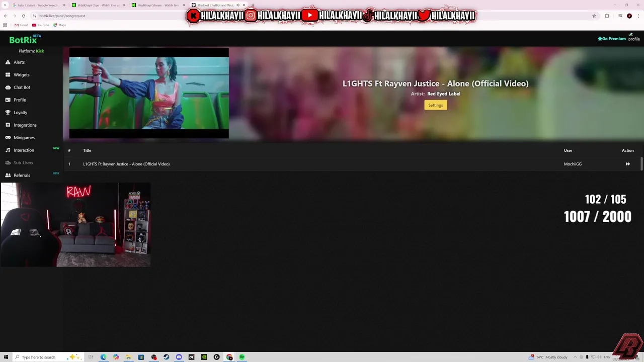Click the Title column header

(x=87, y=150)
